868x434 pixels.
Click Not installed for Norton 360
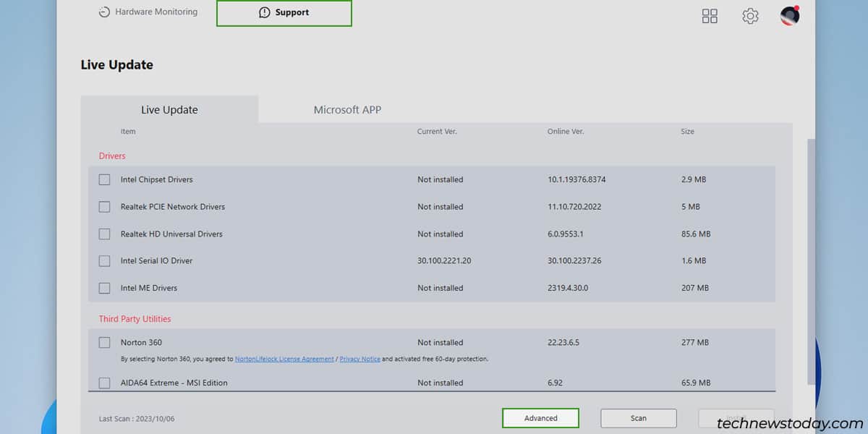pos(441,342)
